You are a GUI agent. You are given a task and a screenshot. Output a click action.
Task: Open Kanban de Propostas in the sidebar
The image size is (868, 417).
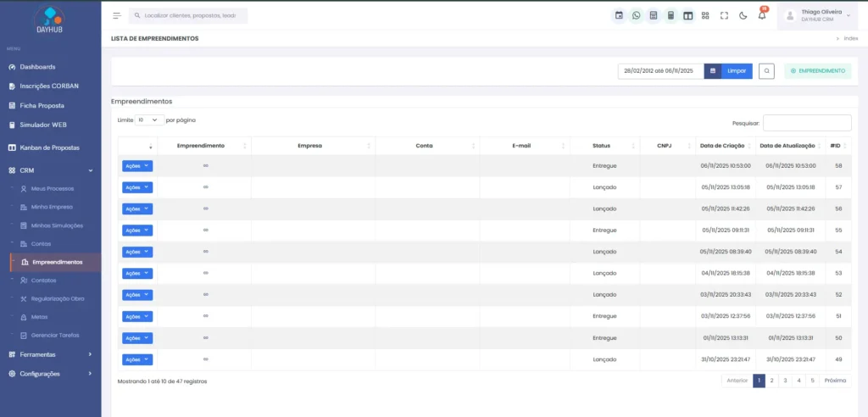49,147
